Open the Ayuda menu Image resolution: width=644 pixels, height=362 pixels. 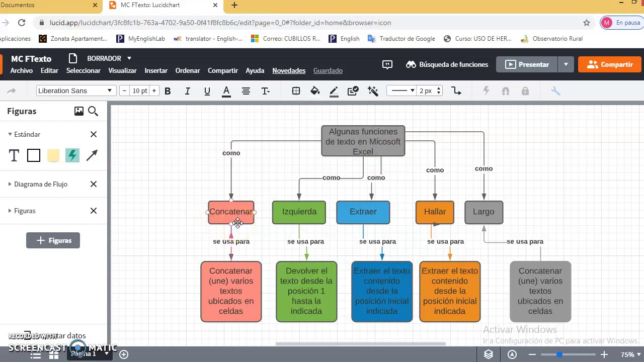(x=255, y=70)
